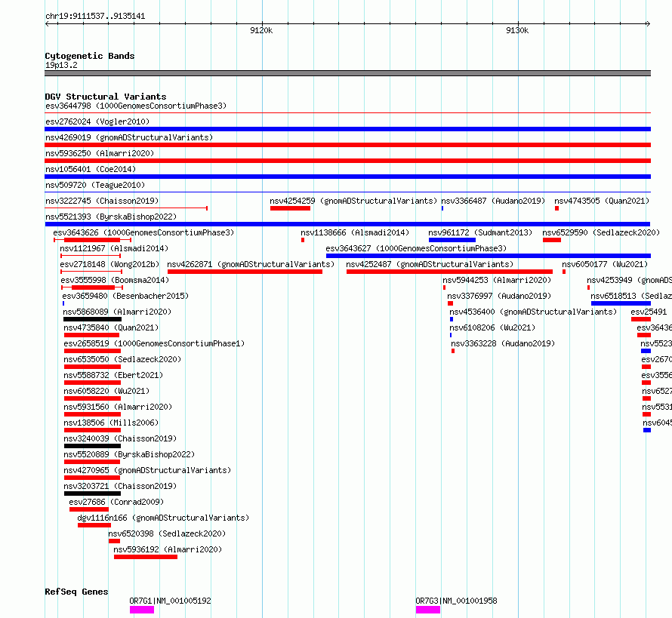Click nsv5521393 (ByrskaBishop2022) label
672x618 pixels.
click(x=111, y=217)
